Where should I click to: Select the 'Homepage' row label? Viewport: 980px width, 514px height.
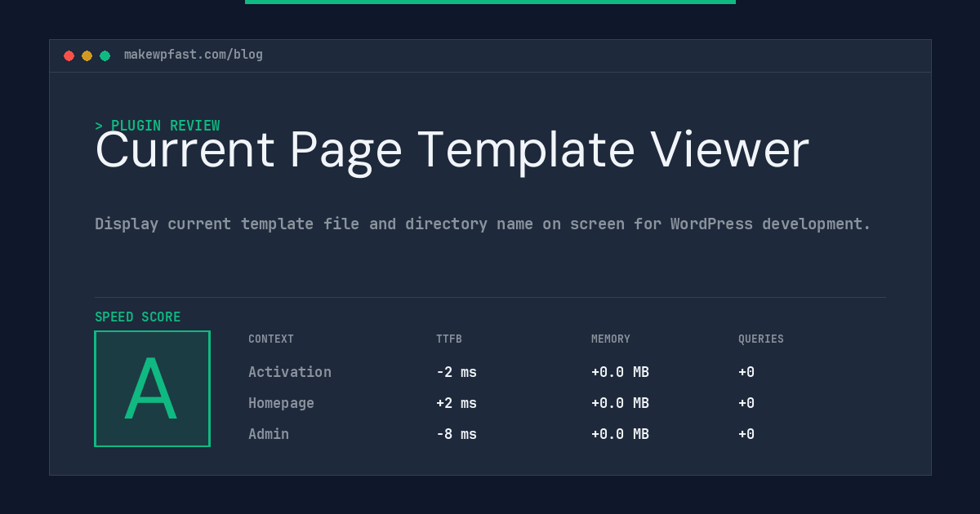coord(281,403)
